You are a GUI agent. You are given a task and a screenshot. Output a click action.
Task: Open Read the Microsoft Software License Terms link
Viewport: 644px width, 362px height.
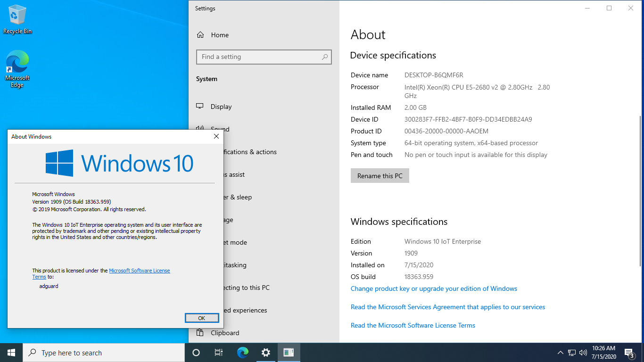pyautogui.click(x=413, y=325)
